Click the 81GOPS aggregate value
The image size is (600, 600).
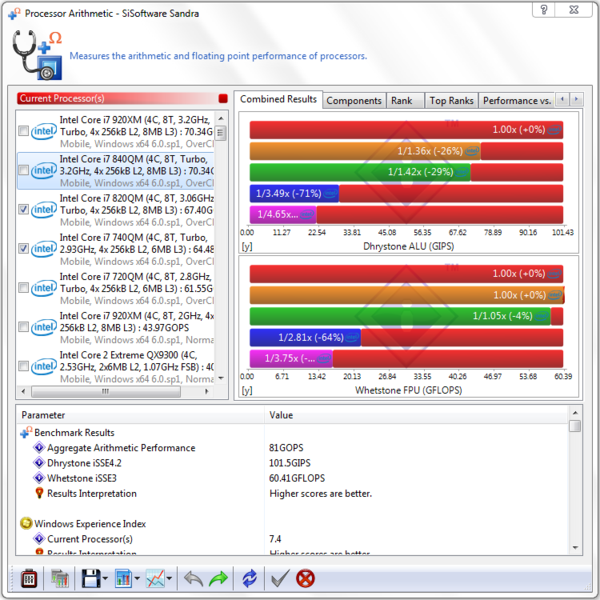click(286, 447)
